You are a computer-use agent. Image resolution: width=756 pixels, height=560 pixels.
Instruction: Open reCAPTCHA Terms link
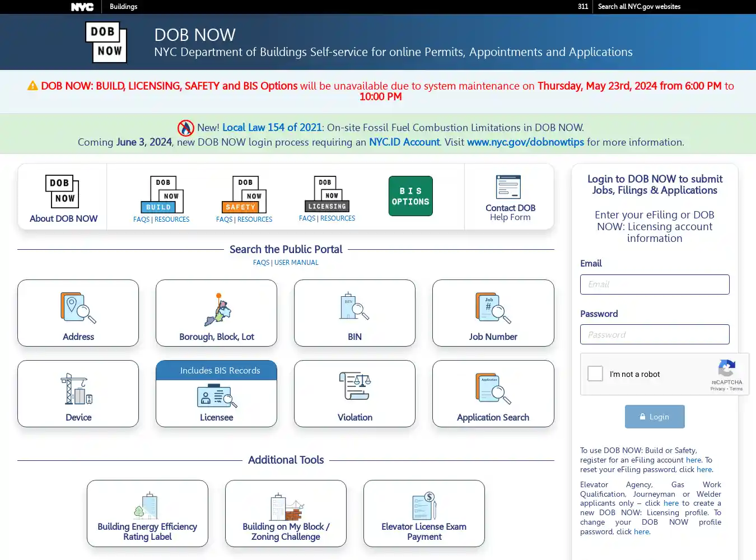click(736, 389)
